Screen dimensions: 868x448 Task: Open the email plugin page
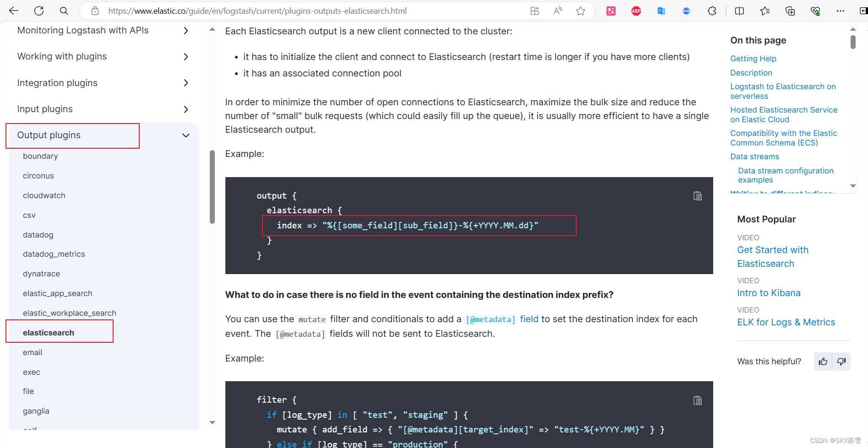click(33, 352)
